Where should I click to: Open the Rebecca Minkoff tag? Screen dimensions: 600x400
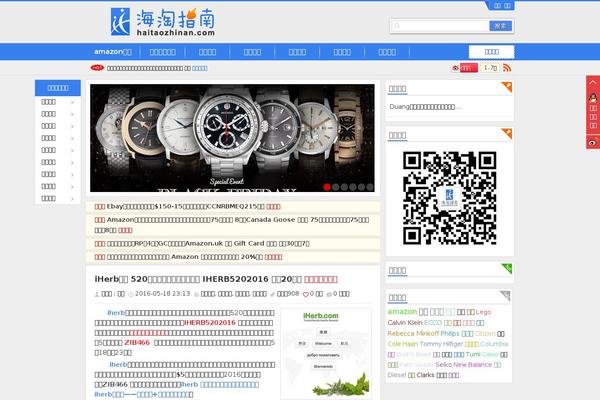(x=413, y=333)
